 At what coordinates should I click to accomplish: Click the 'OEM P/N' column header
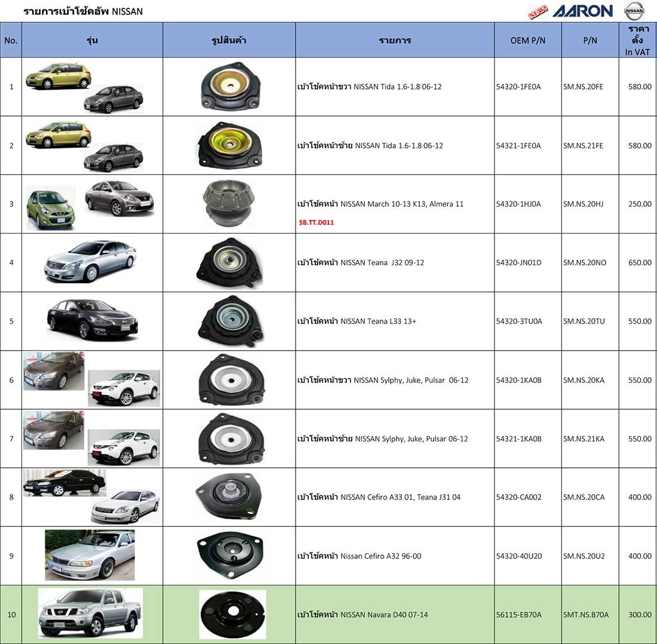528,41
